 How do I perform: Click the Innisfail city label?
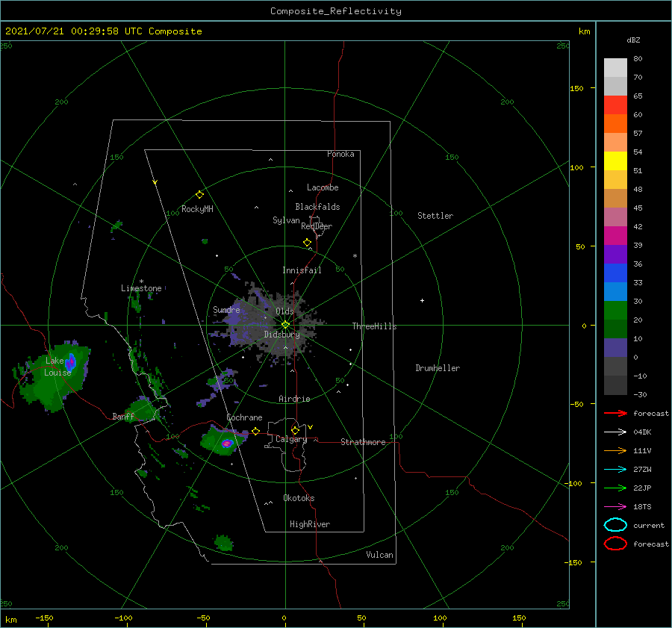pos(302,270)
